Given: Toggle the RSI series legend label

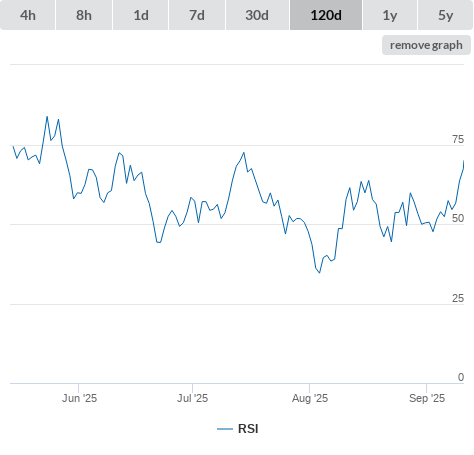Looking at the screenshot, I should (248, 429).
